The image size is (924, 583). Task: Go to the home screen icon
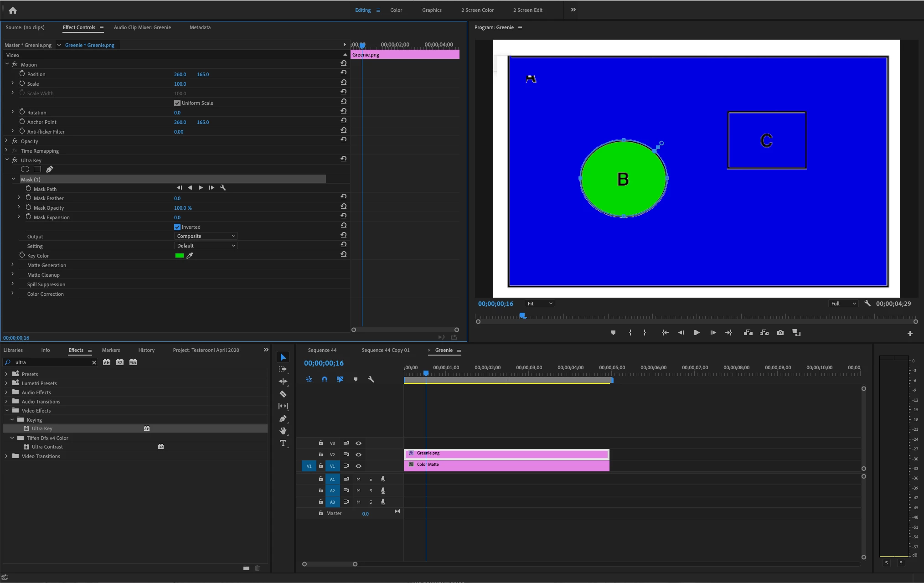(x=13, y=10)
